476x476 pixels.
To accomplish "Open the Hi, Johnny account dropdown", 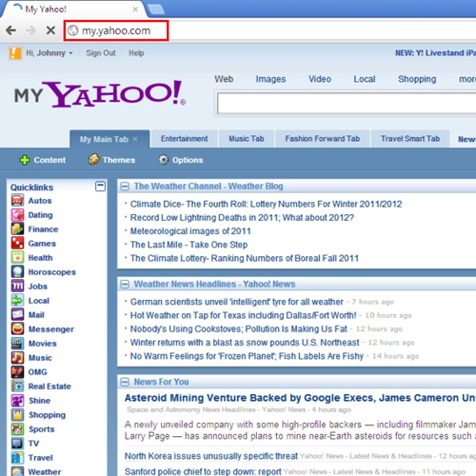I will [x=50, y=53].
